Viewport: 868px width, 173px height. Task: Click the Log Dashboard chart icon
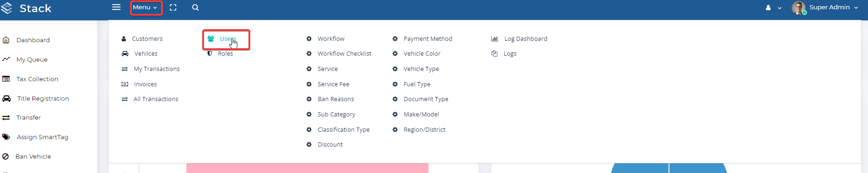495,39
